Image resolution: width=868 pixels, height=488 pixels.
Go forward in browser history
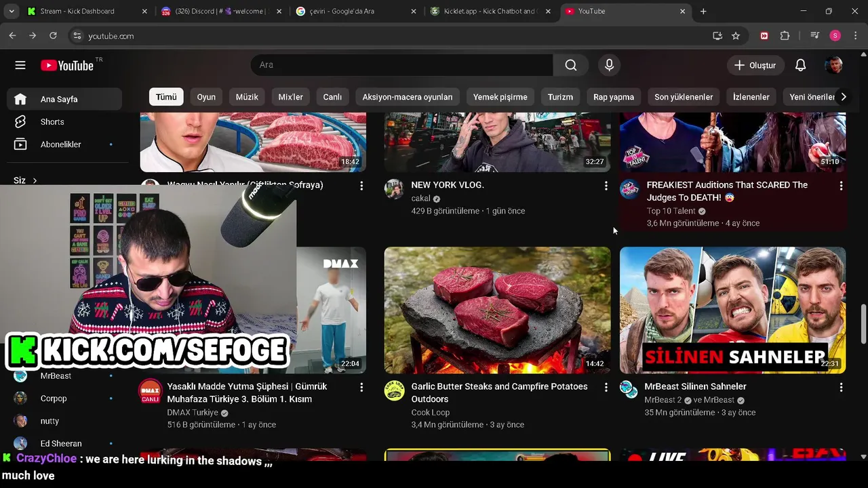[33, 36]
